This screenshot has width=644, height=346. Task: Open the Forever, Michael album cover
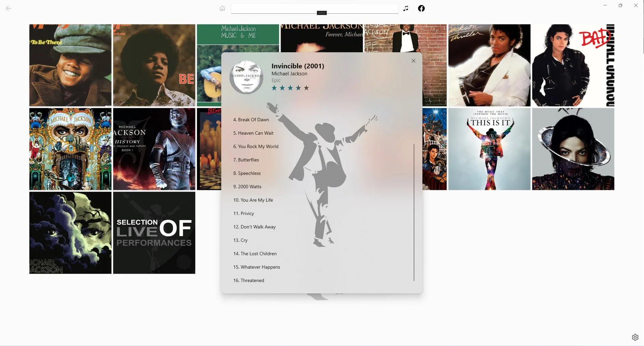tap(322, 38)
